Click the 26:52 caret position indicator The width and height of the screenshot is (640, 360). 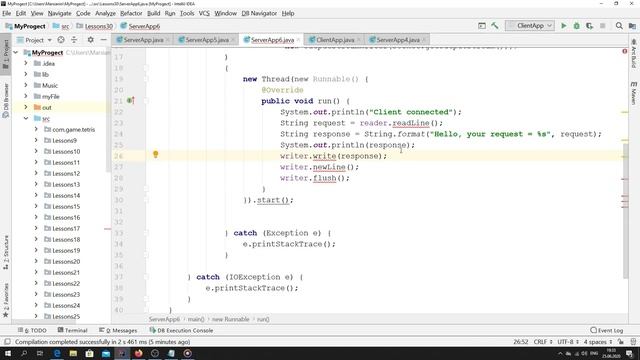point(520,342)
